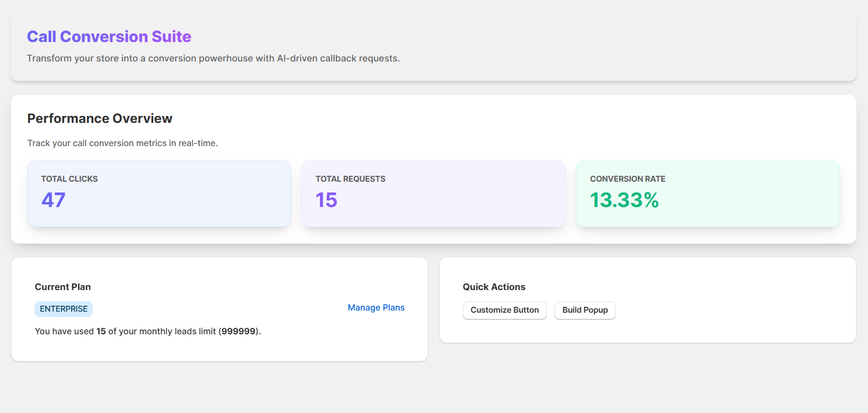Click the 47 total clicks value
This screenshot has width=868, height=413.
pyautogui.click(x=53, y=200)
